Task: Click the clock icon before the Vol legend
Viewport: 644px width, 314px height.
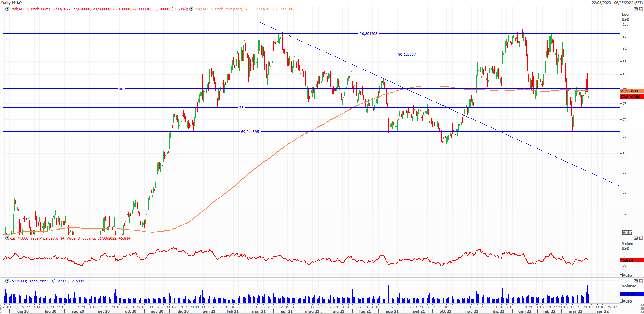Action: pyautogui.click(x=7, y=281)
